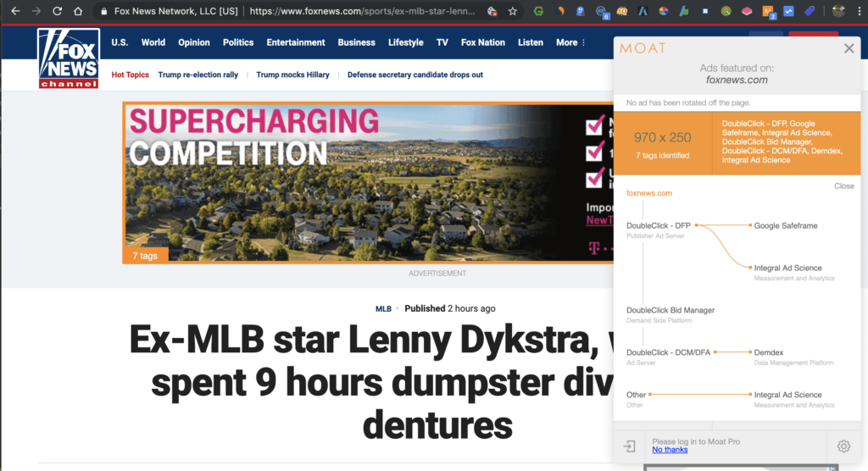
Task: Click the Fox News channel logo
Action: [69, 58]
